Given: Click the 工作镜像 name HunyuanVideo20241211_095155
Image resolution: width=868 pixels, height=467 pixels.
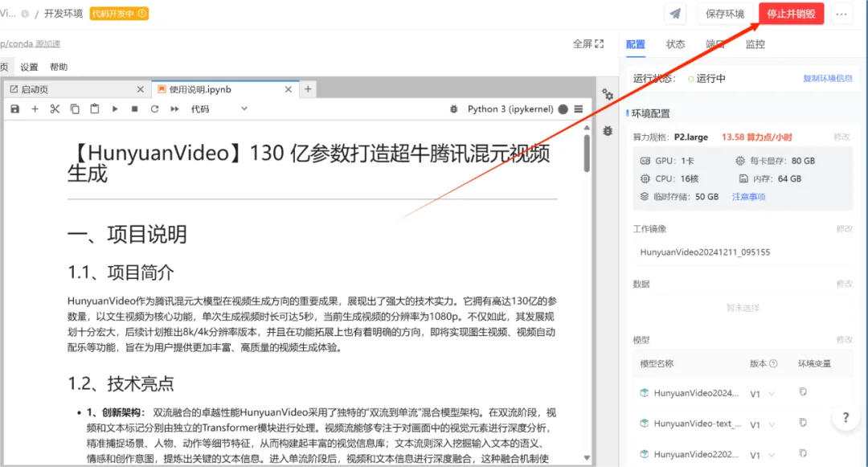Looking at the screenshot, I should point(705,252).
